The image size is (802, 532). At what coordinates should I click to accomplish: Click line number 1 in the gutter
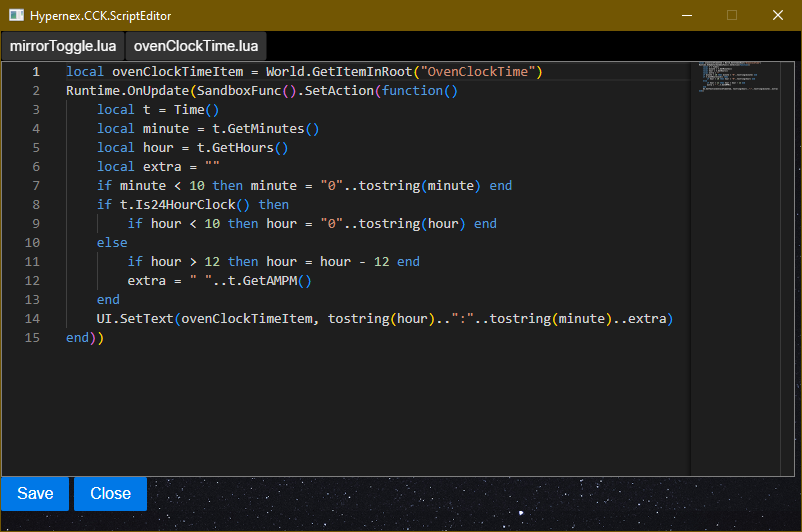(x=36, y=72)
